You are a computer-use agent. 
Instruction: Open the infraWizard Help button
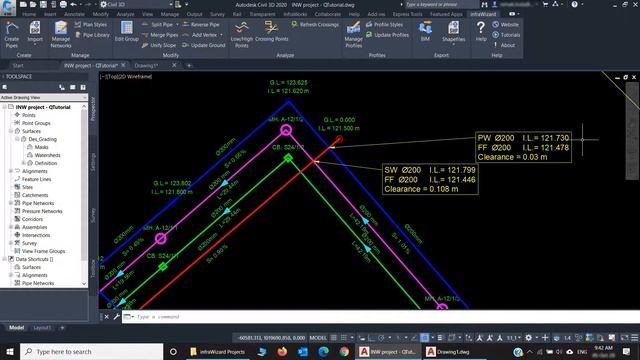coord(481,32)
